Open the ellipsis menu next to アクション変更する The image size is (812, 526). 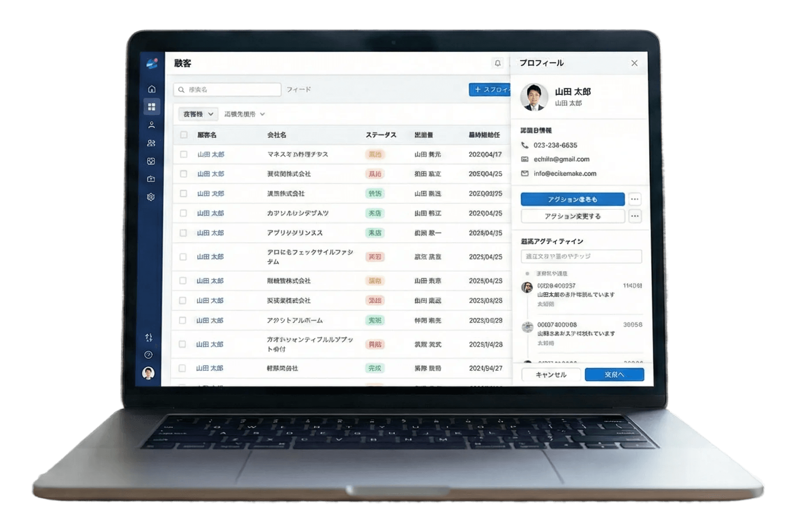(x=635, y=216)
